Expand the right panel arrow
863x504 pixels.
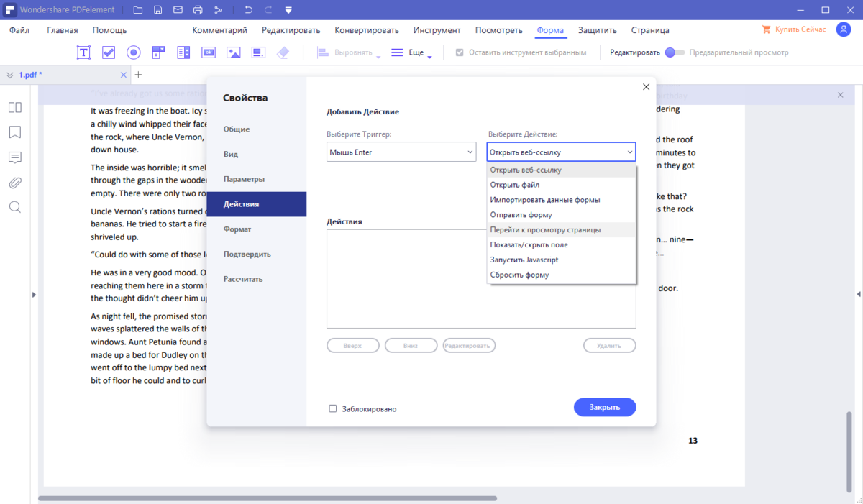(859, 295)
